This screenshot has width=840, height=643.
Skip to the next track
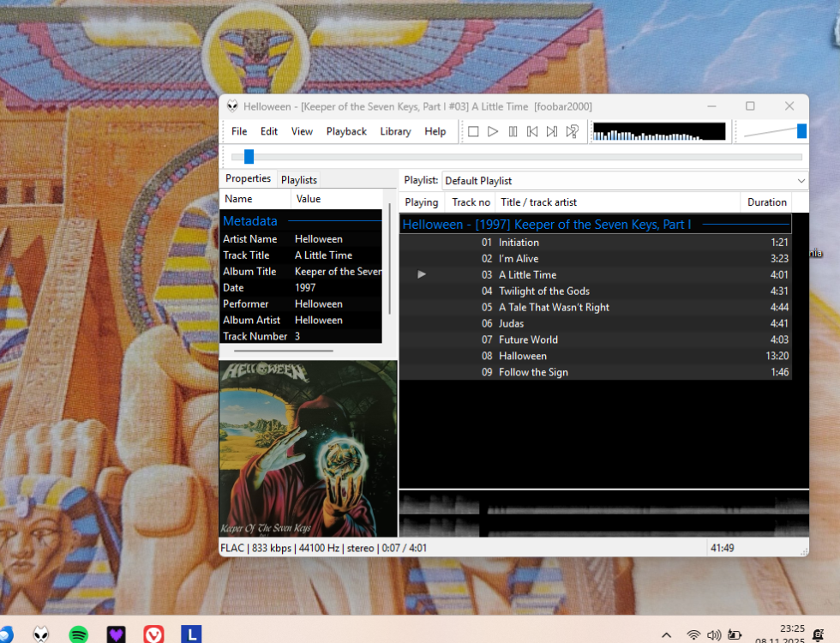[x=552, y=131]
